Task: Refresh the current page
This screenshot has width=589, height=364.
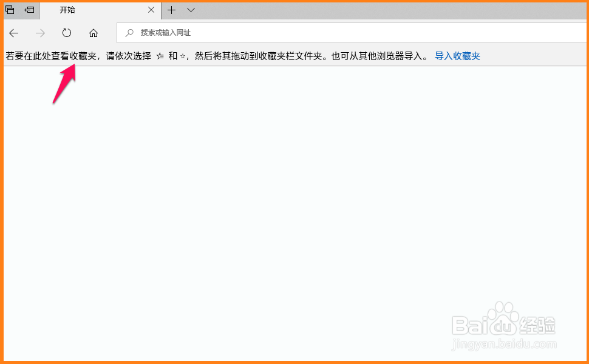Action: tap(67, 33)
